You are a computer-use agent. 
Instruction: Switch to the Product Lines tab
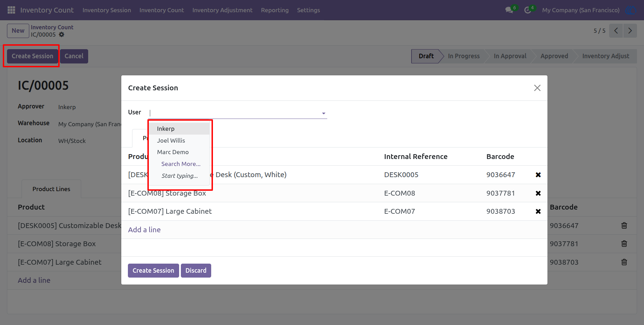(x=51, y=189)
